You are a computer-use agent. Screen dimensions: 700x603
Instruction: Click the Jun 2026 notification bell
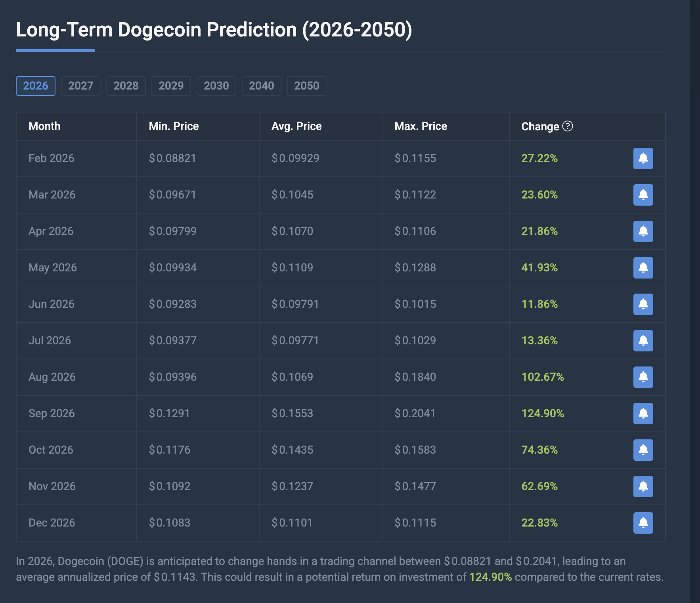click(x=643, y=304)
